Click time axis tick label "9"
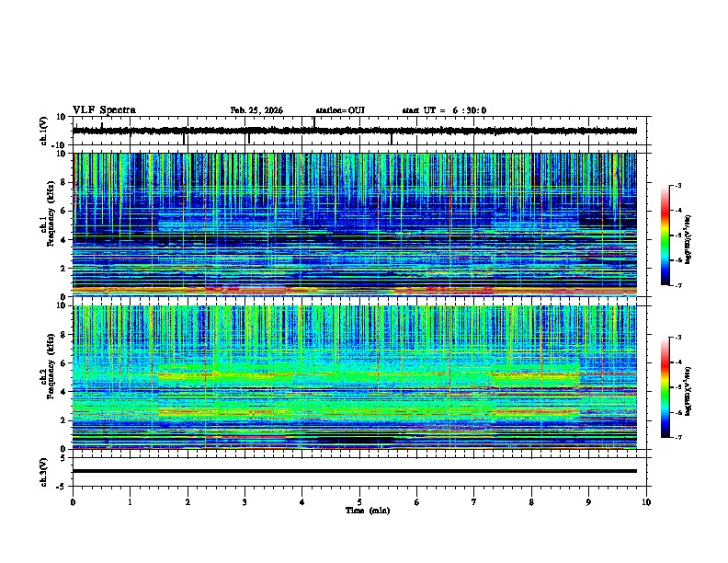Image resolution: width=728 pixels, height=563 pixels. [588, 502]
